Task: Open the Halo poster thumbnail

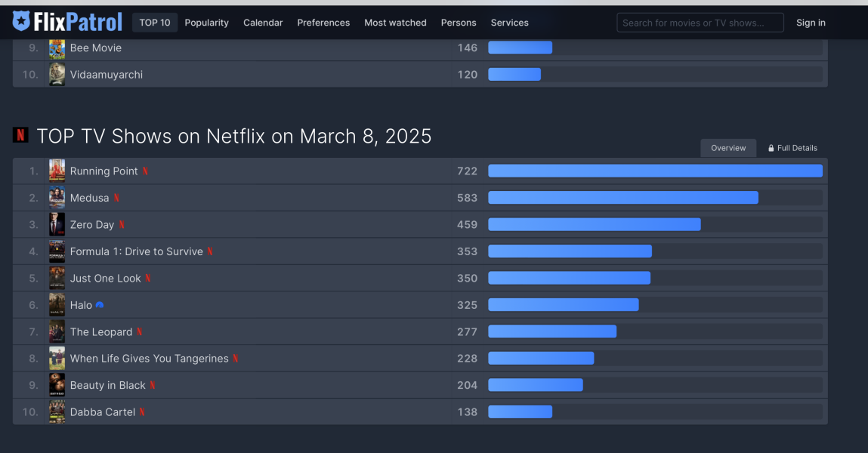Action: [x=57, y=305]
